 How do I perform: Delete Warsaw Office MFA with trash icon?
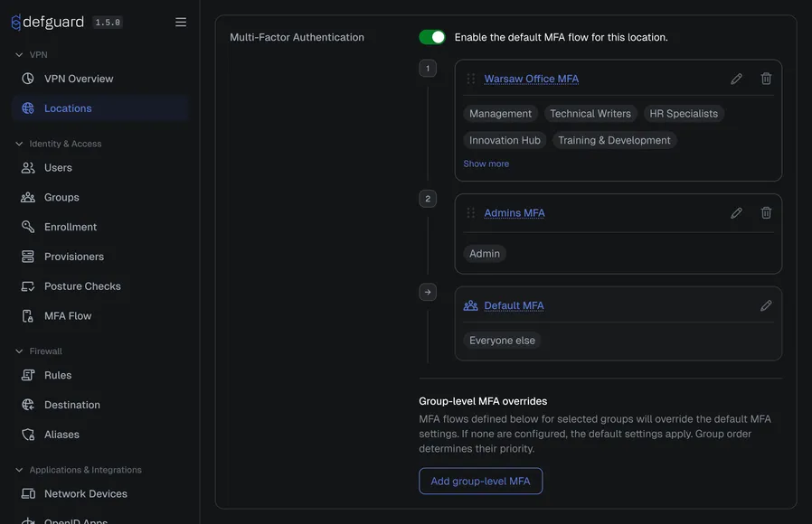tap(767, 79)
